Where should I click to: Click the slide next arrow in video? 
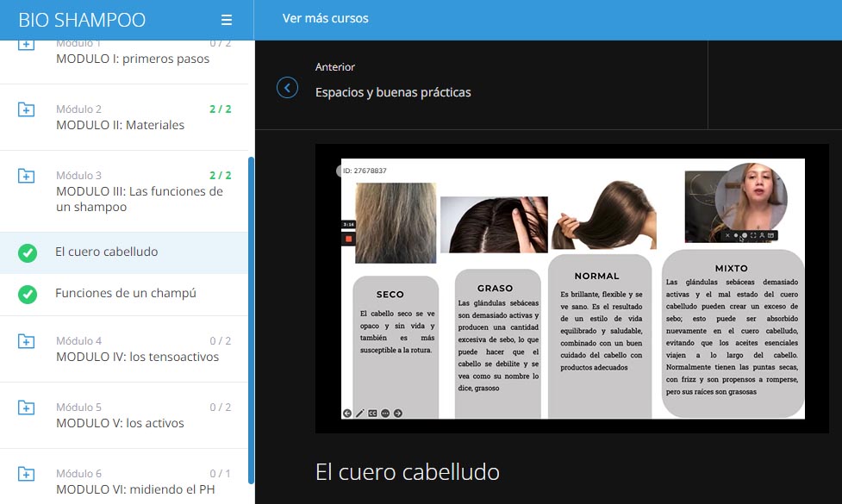click(398, 414)
